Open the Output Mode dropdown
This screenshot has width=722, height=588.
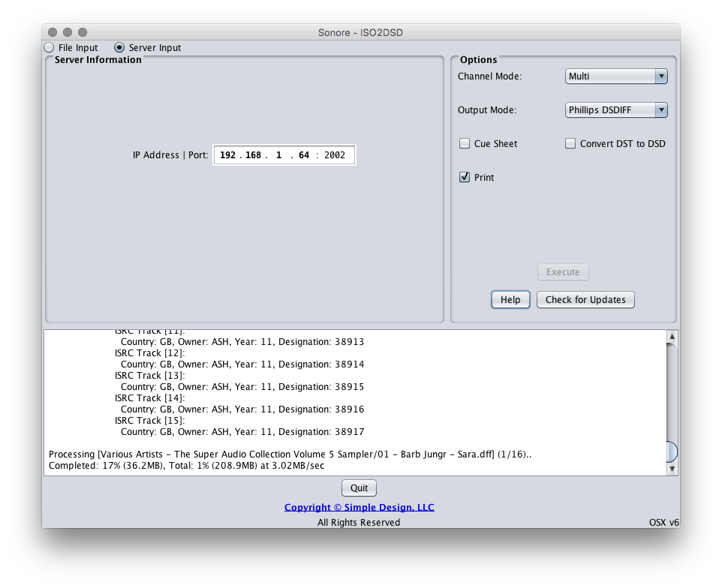click(x=616, y=110)
